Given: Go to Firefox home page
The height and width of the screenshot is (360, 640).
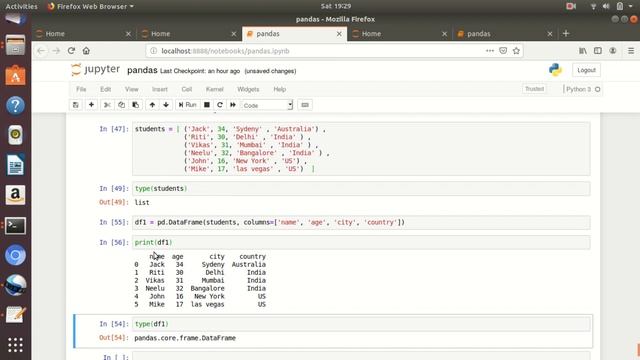Looking at the screenshot, I should pyautogui.click(x=86, y=51).
